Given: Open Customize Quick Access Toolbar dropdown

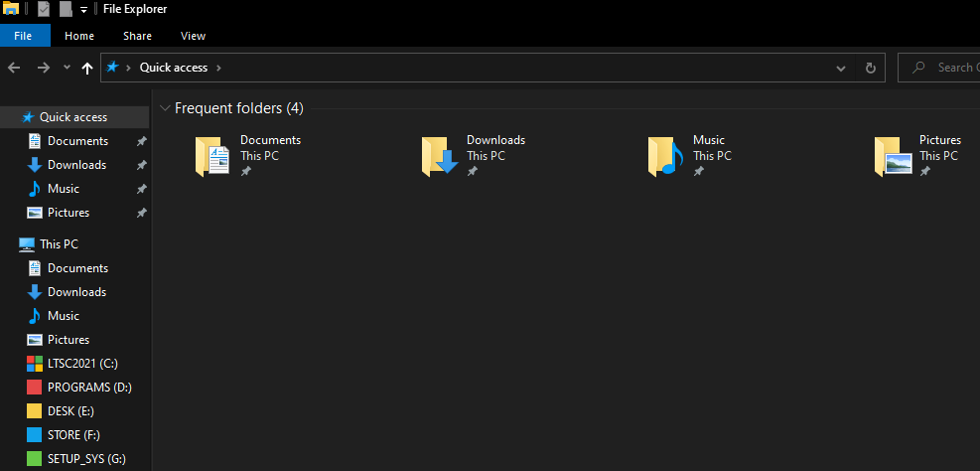Looking at the screenshot, I should click(84, 10).
